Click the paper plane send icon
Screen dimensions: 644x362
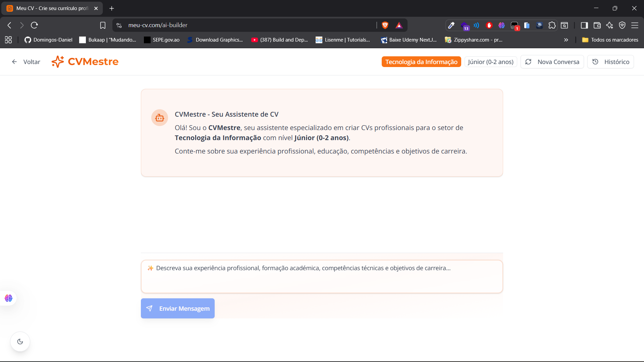[x=150, y=308]
